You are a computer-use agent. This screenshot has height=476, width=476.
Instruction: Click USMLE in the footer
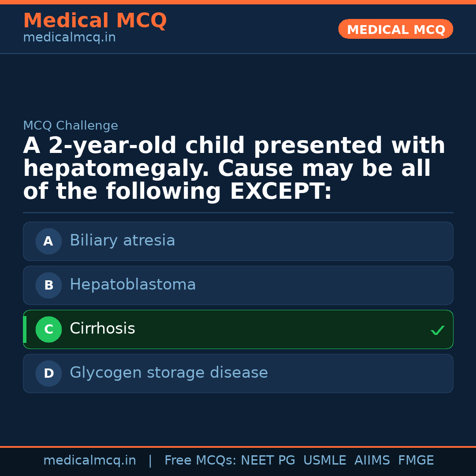(324, 461)
